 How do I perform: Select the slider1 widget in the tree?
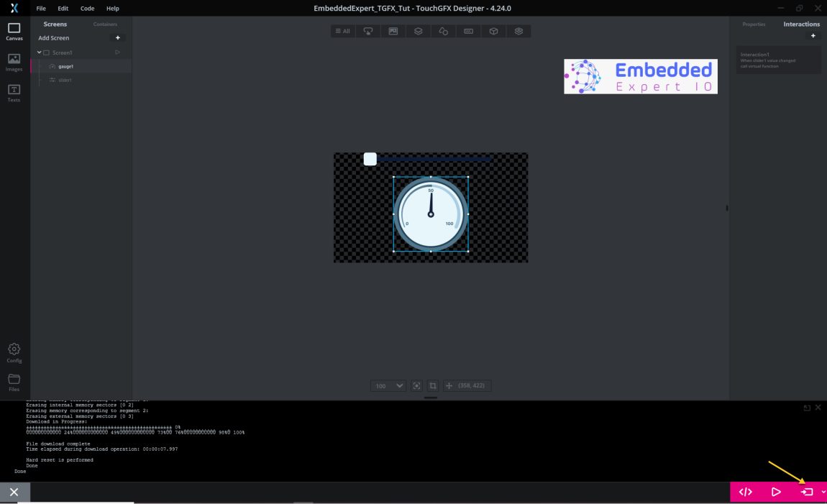[x=65, y=80]
